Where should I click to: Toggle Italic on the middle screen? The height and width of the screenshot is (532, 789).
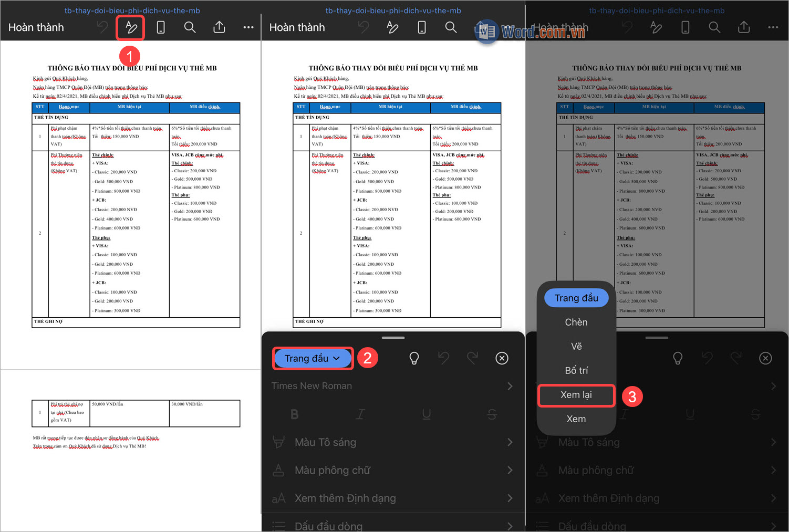click(x=360, y=414)
